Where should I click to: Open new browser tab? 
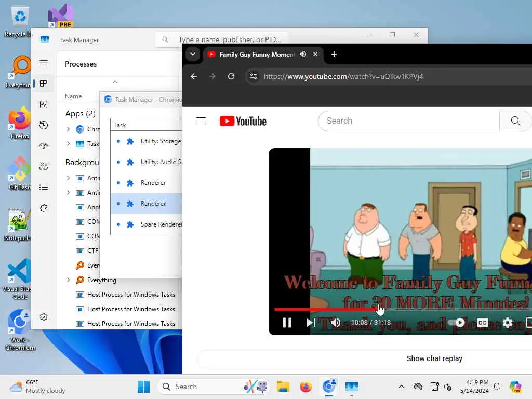(x=334, y=54)
